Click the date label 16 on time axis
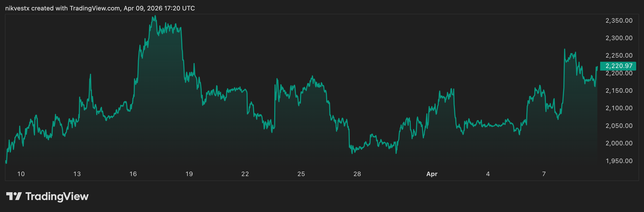 click(133, 174)
